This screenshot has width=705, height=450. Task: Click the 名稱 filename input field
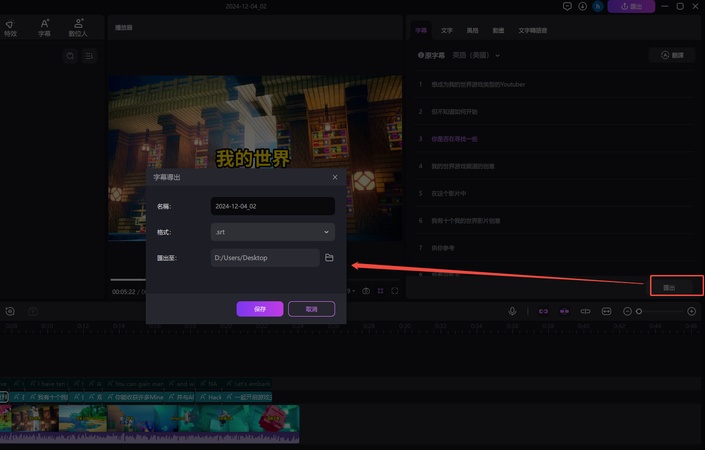pos(272,206)
